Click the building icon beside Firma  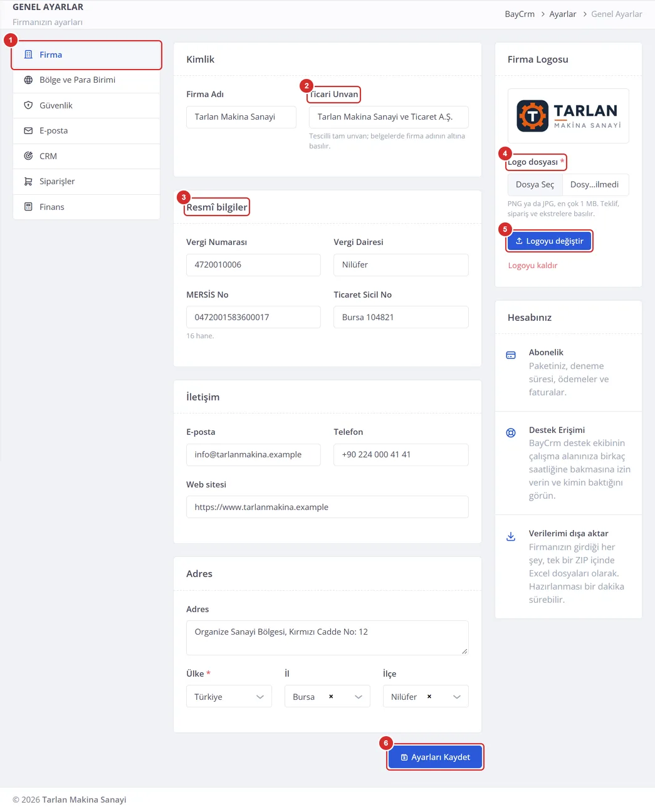click(x=28, y=55)
